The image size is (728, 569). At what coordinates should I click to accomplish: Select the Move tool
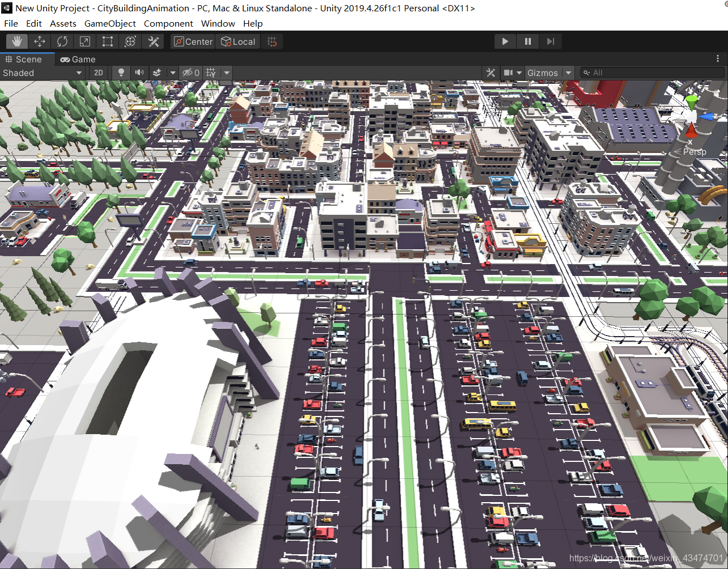[x=40, y=41]
